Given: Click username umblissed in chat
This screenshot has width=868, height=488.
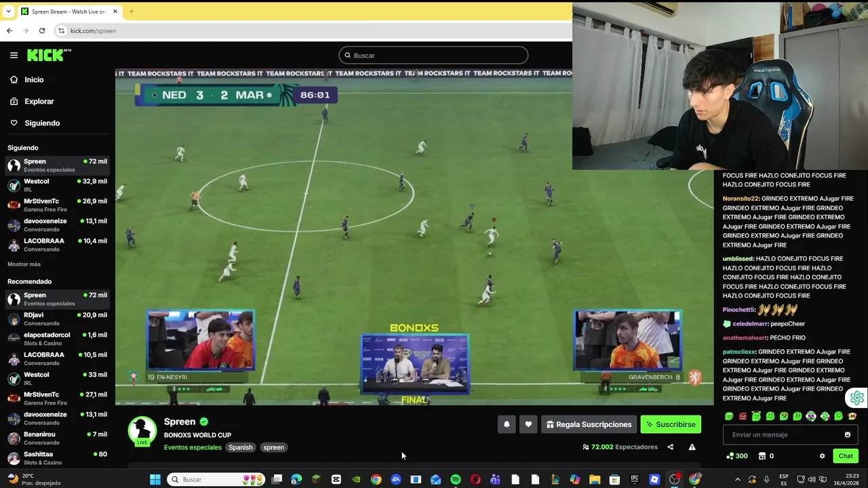Looking at the screenshot, I should coord(738,259).
